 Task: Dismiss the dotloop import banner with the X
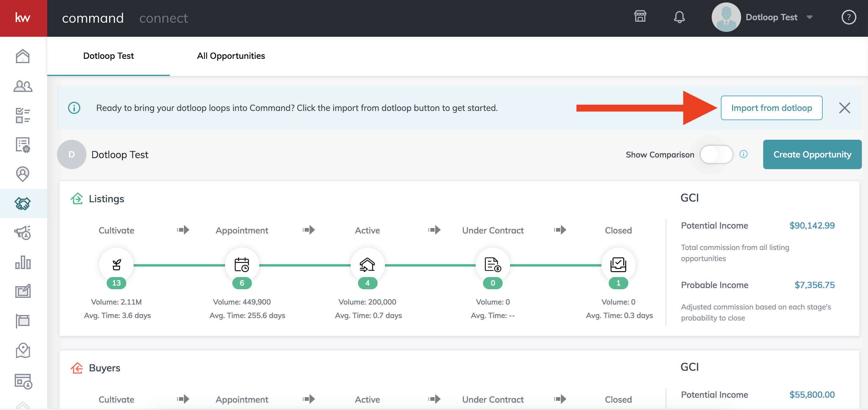(845, 108)
